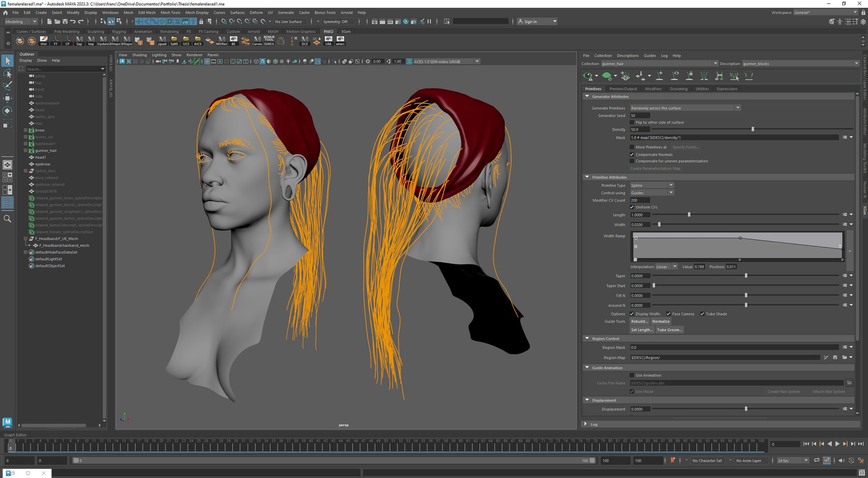Viewport: 868px width, 478px height.
Task: Click the BONUS TOOLS shelf icon
Action: click(269, 40)
